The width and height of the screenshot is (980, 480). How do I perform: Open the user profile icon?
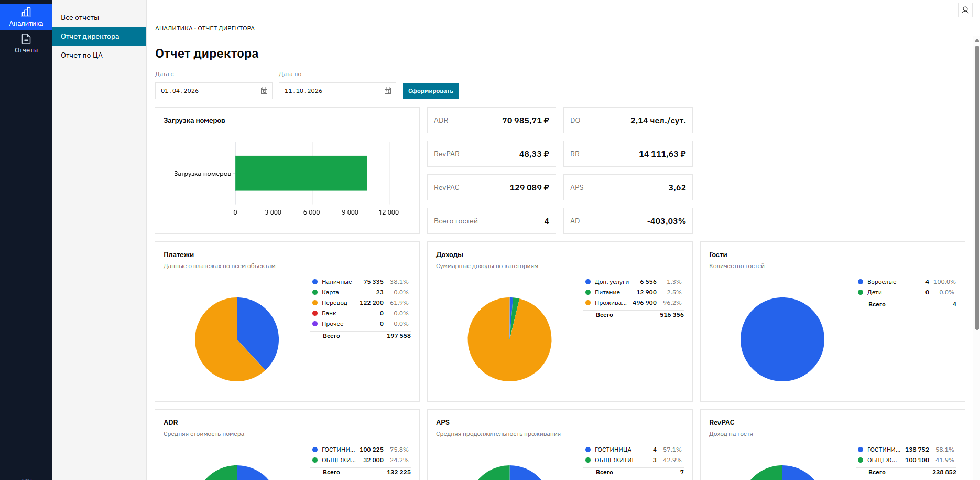(x=965, y=10)
